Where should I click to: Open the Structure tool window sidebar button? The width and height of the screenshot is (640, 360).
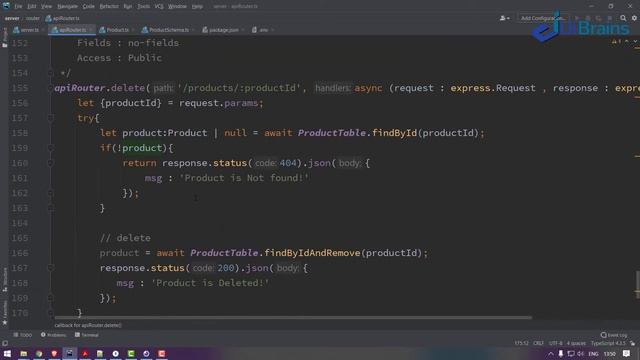pyautogui.click(x=4, y=280)
